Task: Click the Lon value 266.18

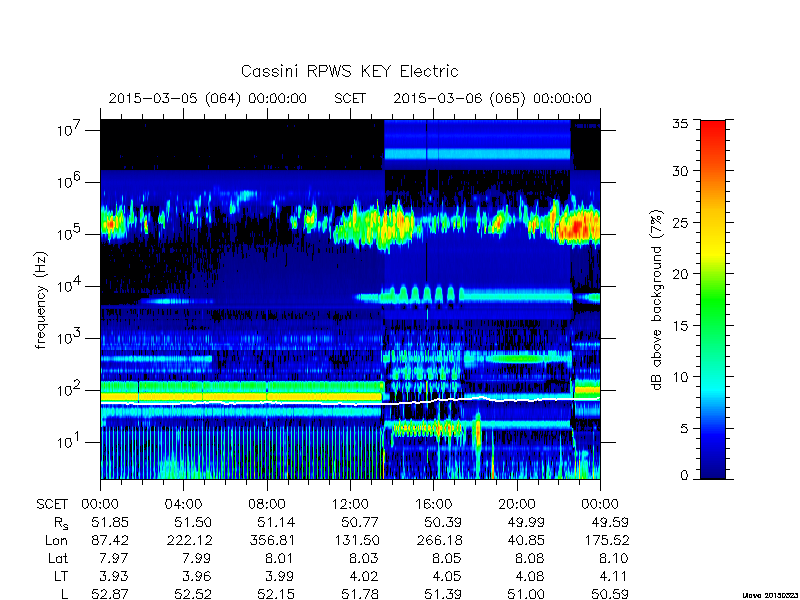Action: pyautogui.click(x=439, y=540)
